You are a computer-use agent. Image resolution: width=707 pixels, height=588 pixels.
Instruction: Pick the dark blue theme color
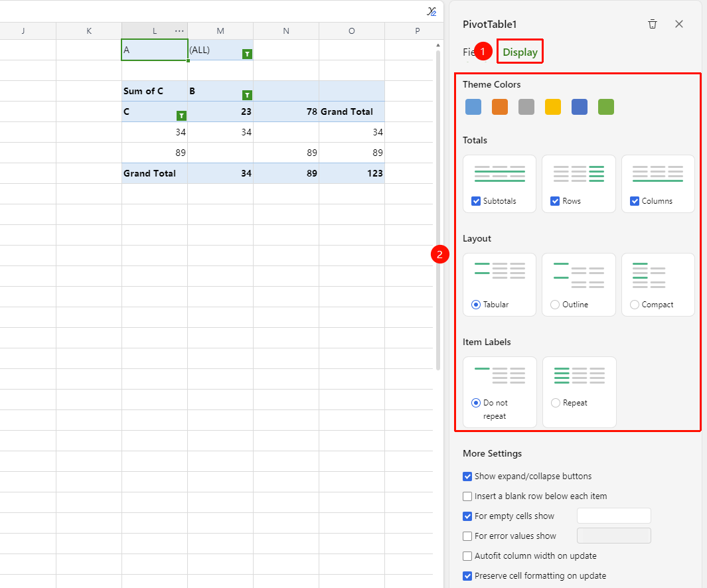pos(580,107)
